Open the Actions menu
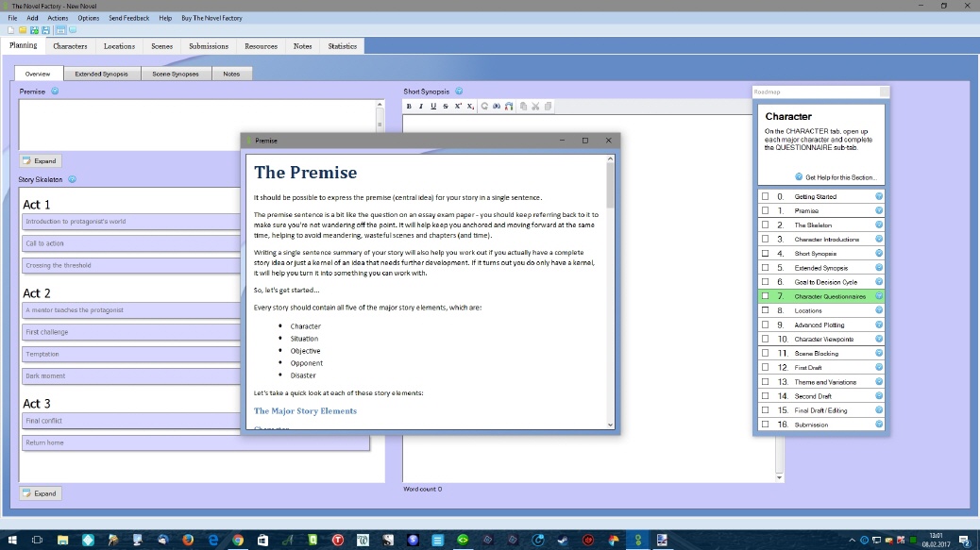The height and width of the screenshot is (550, 980). 58,18
